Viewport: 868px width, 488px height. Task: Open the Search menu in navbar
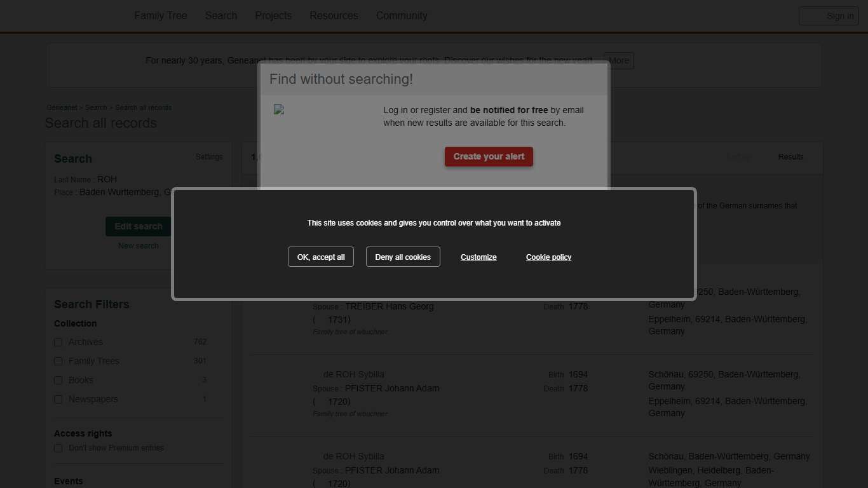pos(221,16)
